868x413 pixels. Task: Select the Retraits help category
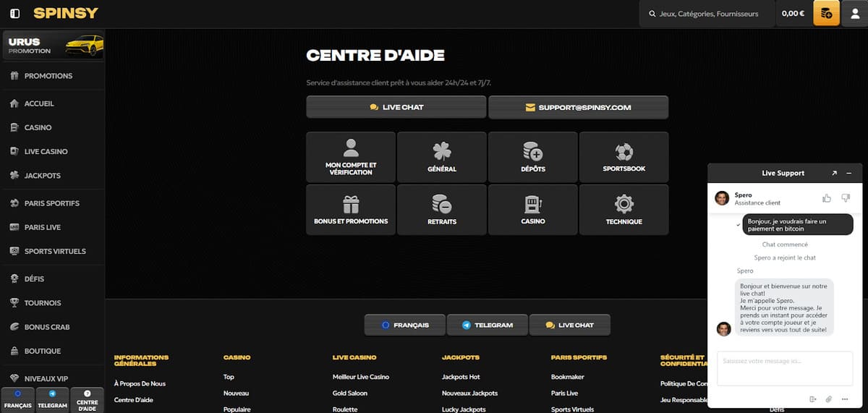pos(441,209)
